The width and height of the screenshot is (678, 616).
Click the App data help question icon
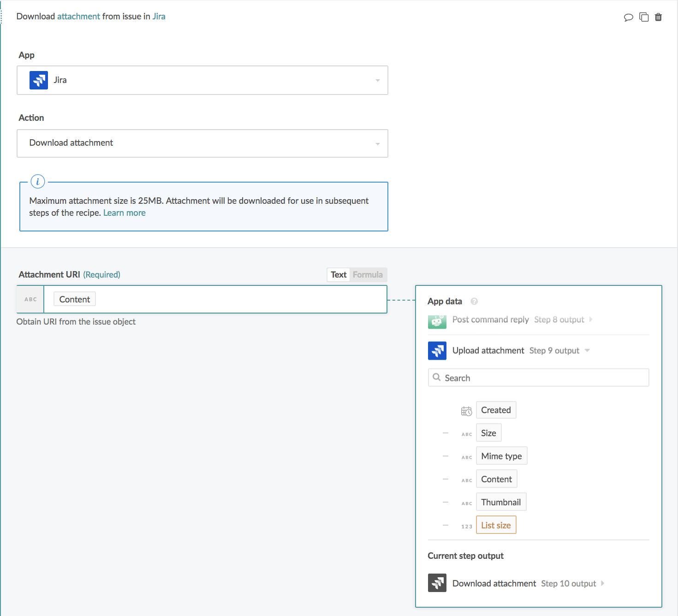pyautogui.click(x=474, y=302)
